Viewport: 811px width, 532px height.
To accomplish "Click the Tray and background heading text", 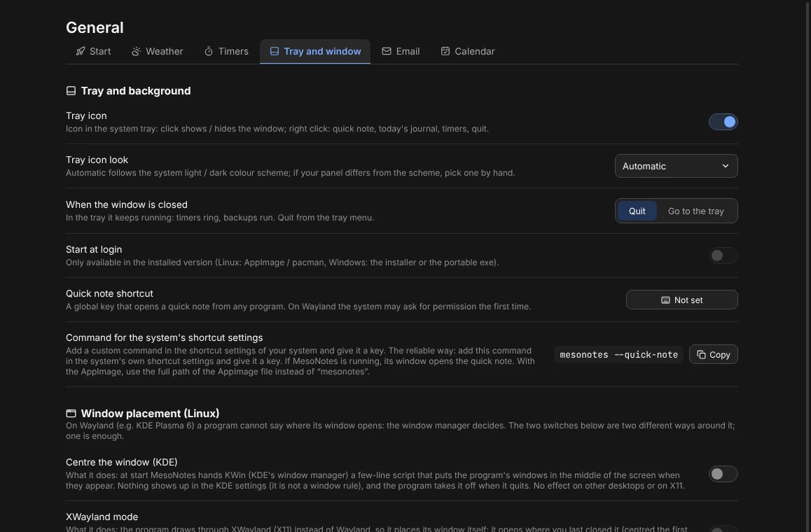I will point(135,91).
